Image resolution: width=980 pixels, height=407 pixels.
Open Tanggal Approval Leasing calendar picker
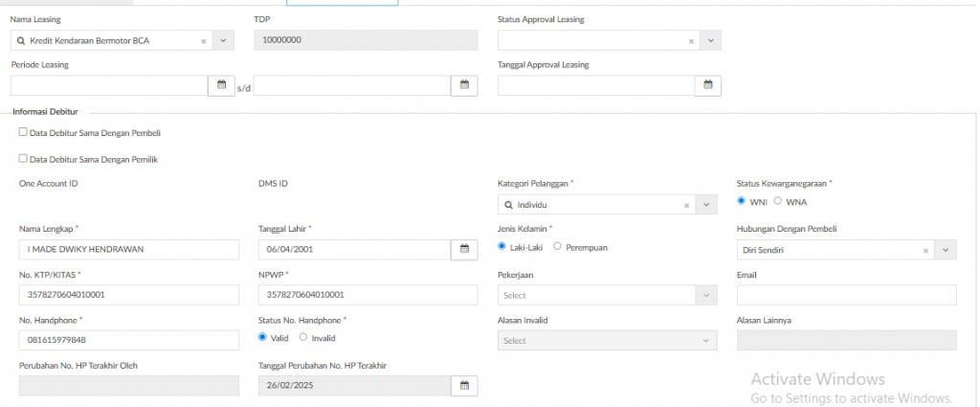click(707, 85)
